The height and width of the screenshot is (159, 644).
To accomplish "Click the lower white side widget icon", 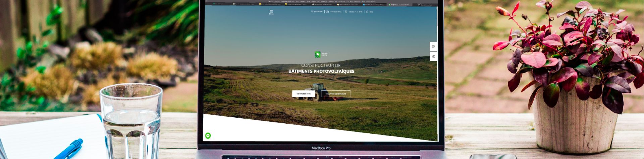I will (x=433, y=56).
